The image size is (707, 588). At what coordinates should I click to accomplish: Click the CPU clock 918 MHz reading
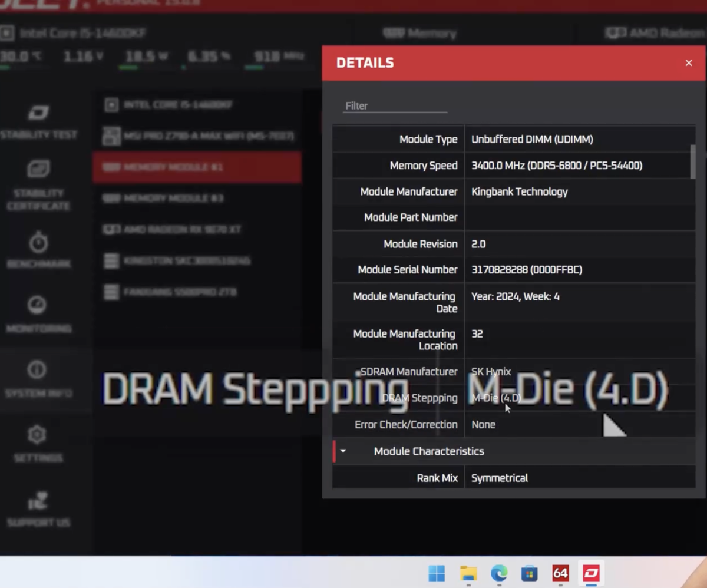coord(279,57)
